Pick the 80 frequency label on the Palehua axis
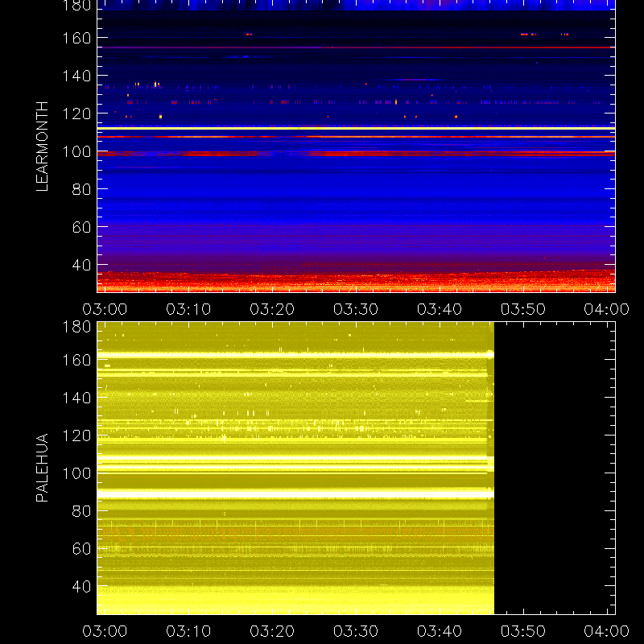Viewport: 644px width, 644px height. tap(81, 511)
